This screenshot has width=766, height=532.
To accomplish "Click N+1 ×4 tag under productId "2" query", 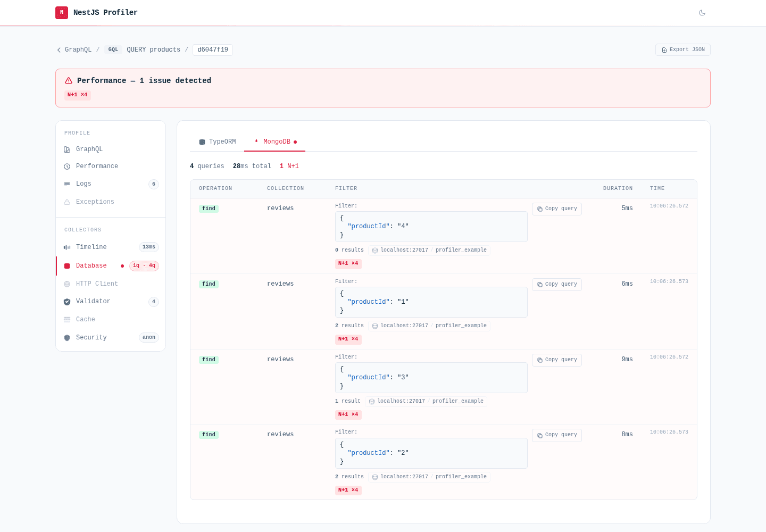I will 348,490.
